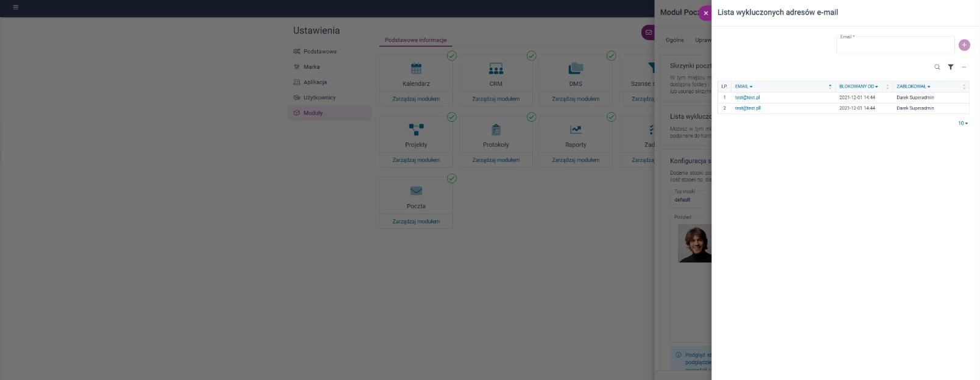Image resolution: width=980 pixels, height=380 pixels.
Task: Click the Raporty module chart icon
Action: point(576,130)
